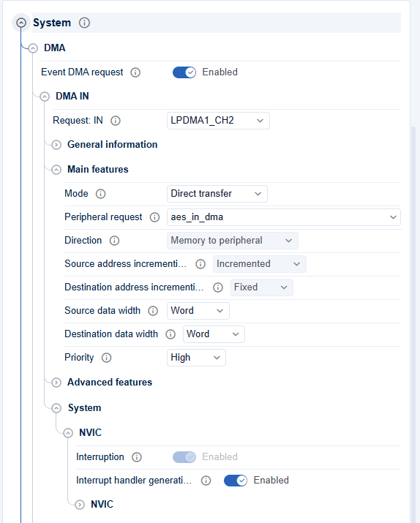Open Priority dropdown set to High

[x=196, y=358]
